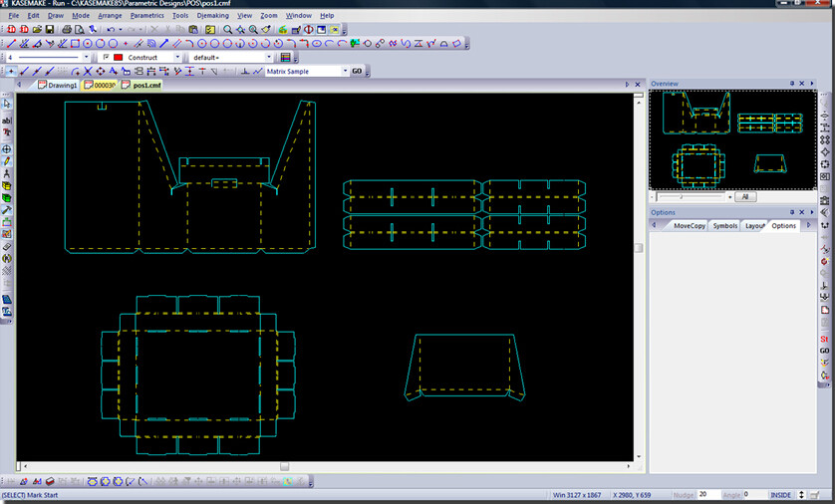835x504 pixels.
Task: Close the current drawing document tab
Action: (638, 85)
